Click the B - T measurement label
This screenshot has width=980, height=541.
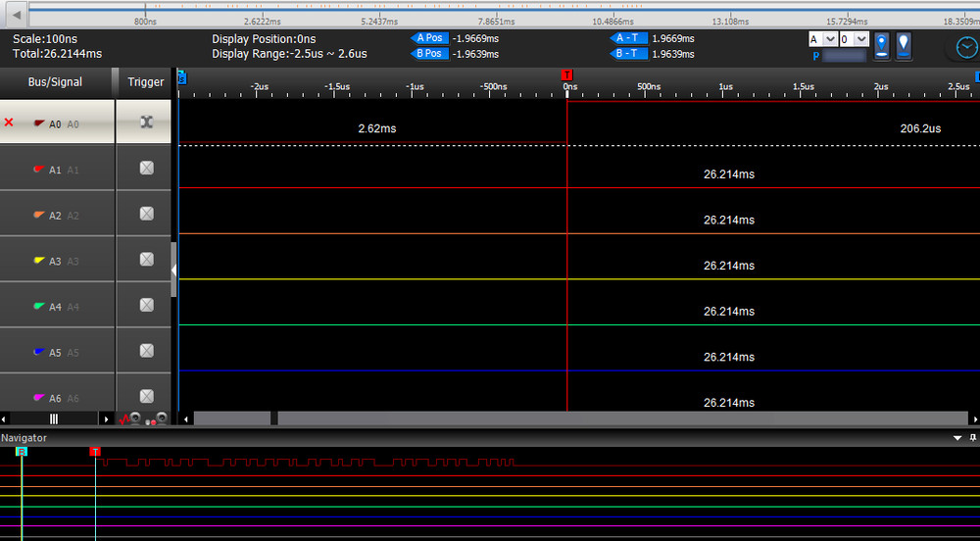[x=629, y=54]
